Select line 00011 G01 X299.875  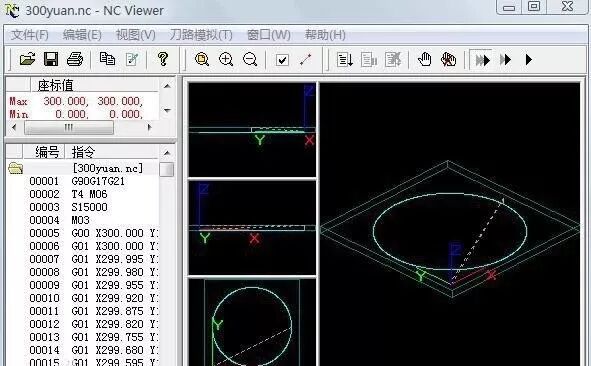click(82, 311)
